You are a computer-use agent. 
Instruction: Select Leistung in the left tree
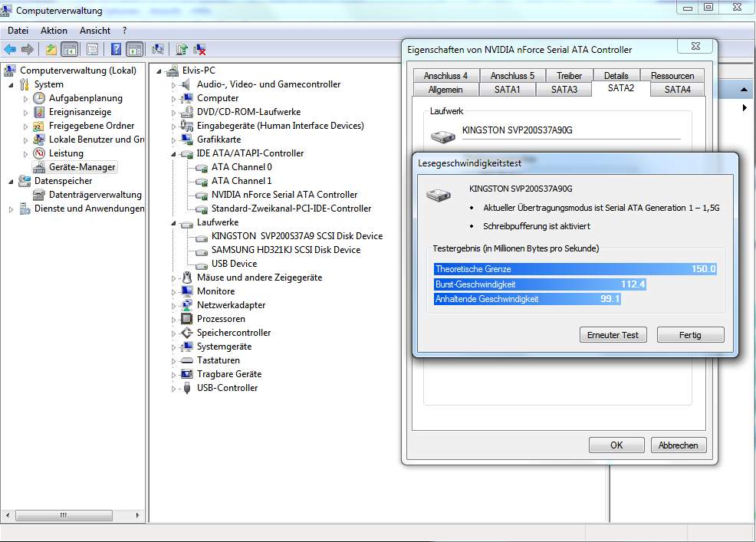click(66, 153)
